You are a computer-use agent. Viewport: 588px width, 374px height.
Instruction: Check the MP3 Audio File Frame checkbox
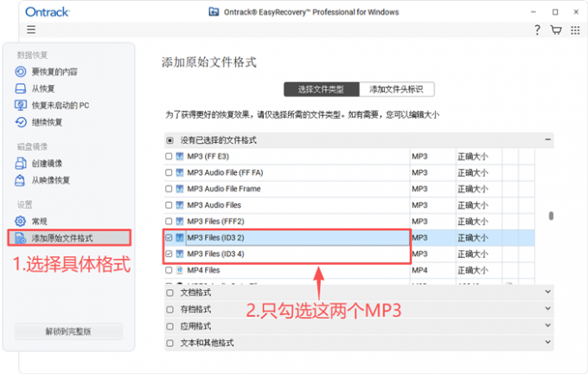[x=169, y=189]
